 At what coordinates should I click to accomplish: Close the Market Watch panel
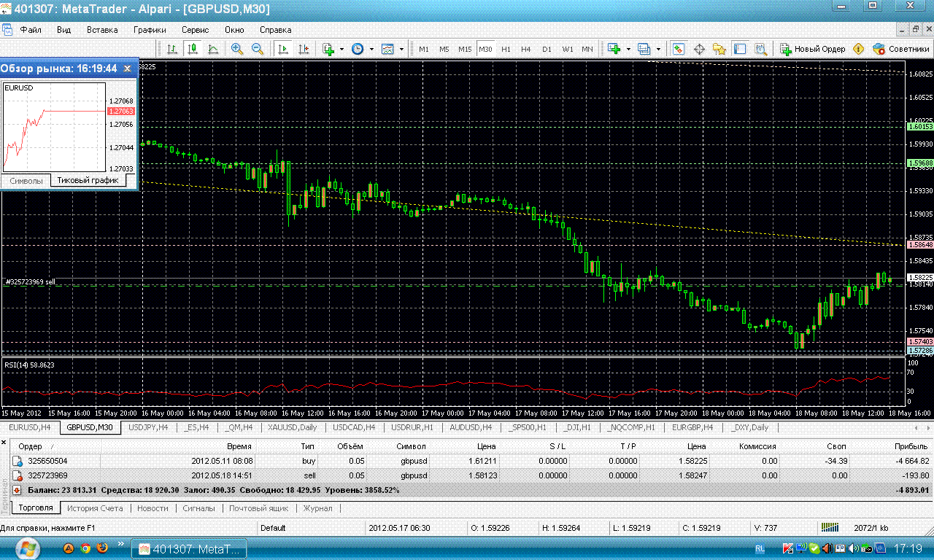pyautogui.click(x=127, y=68)
